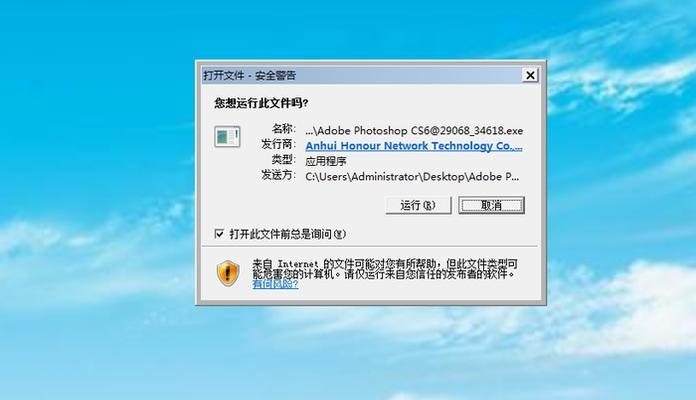Toggle the 打开此文件前总是询问 checkbox
696x400 pixels.
pos(219,234)
